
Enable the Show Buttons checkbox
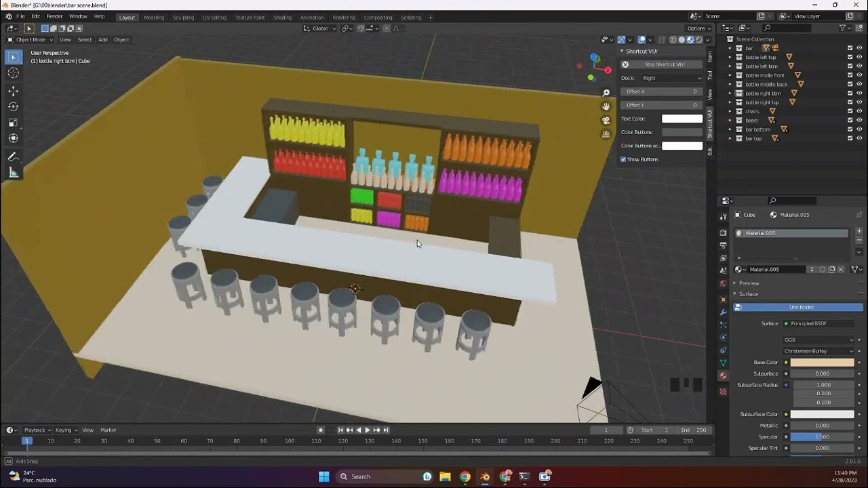[623, 159]
